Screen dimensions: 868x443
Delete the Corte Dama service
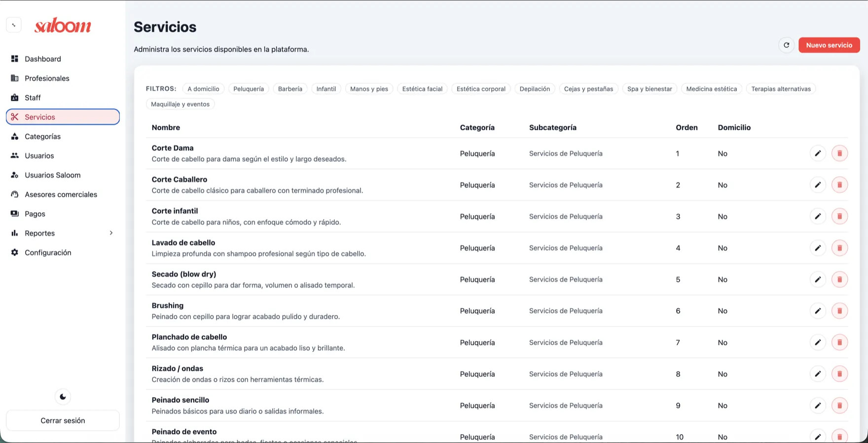click(839, 153)
